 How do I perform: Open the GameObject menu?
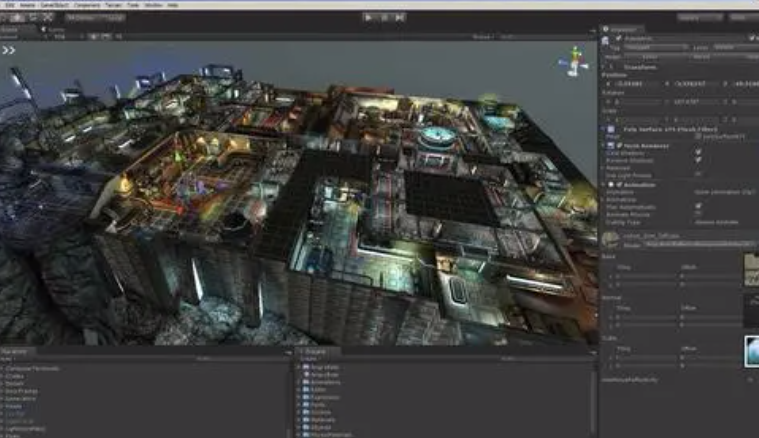(x=55, y=5)
